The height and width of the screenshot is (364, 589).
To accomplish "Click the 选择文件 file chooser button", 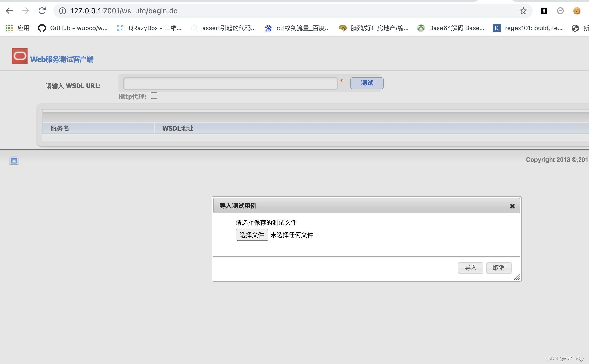I will 252,235.
